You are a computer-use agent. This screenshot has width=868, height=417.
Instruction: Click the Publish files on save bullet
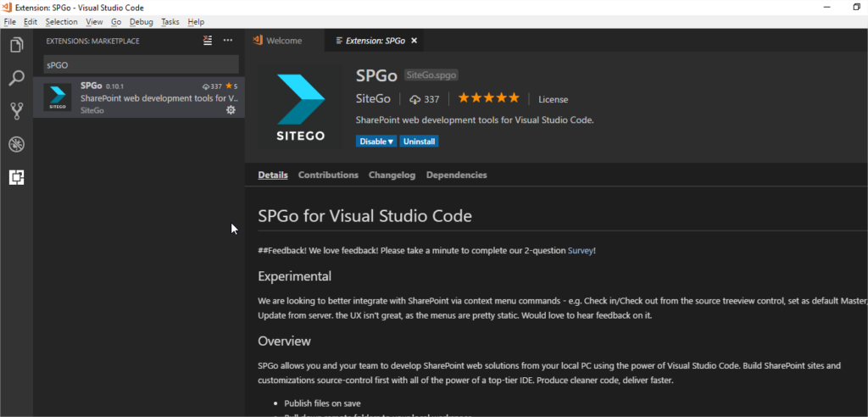(323, 403)
